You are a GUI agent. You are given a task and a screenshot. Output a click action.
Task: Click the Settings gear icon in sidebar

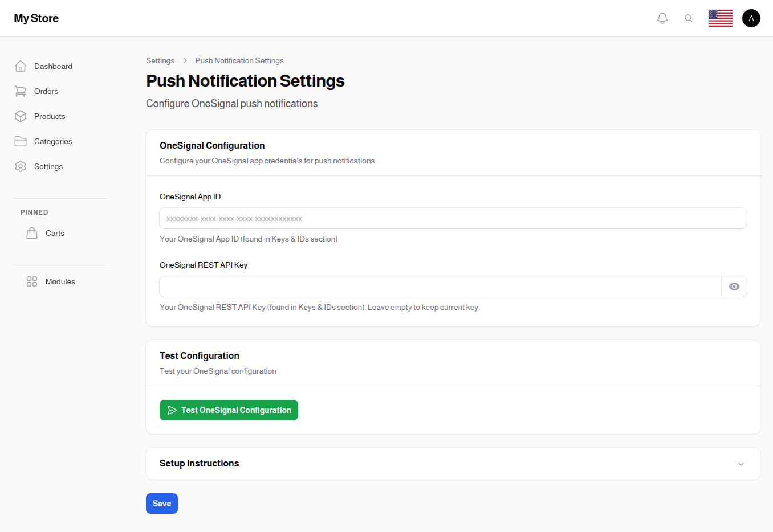point(21,166)
